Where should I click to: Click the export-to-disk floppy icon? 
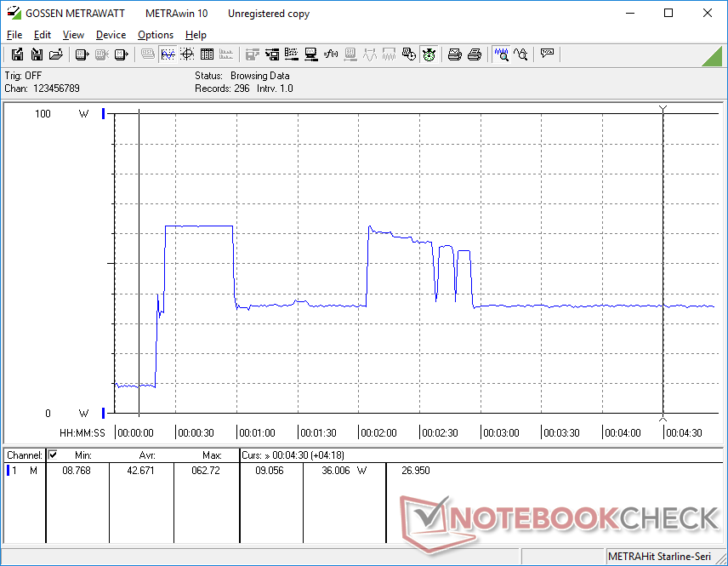[x=17, y=54]
